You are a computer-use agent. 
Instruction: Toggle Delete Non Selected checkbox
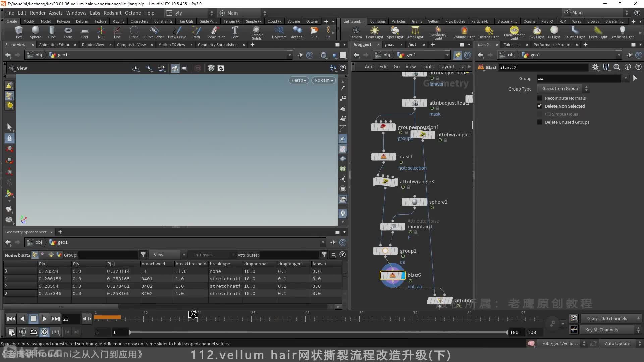click(x=540, y=106)
